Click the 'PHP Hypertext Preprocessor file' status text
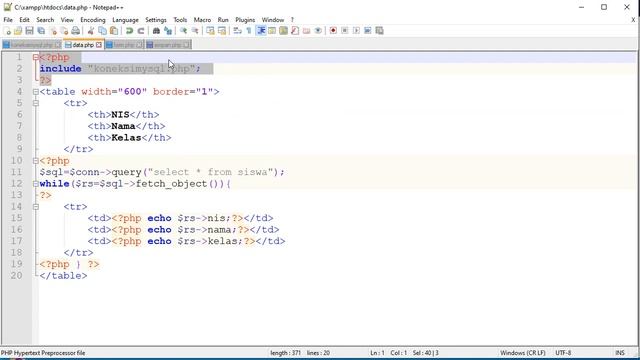Image resolution: width=640 pixels, height=360 pixels. tap(43, 353)
